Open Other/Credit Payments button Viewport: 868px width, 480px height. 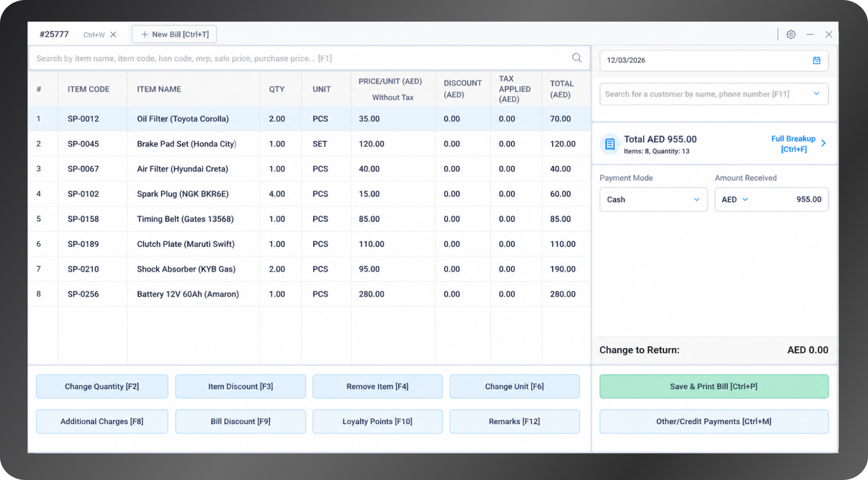(x=713, y=421)
